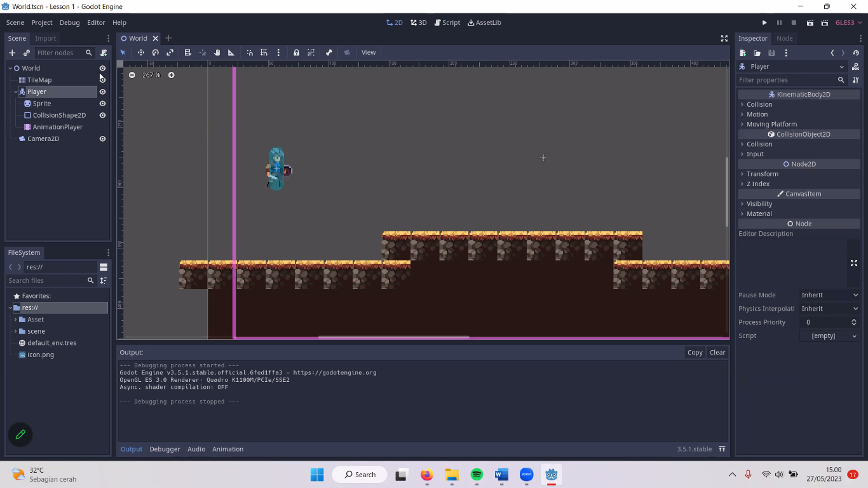Collapse the World root node

(x=10, y=68)
